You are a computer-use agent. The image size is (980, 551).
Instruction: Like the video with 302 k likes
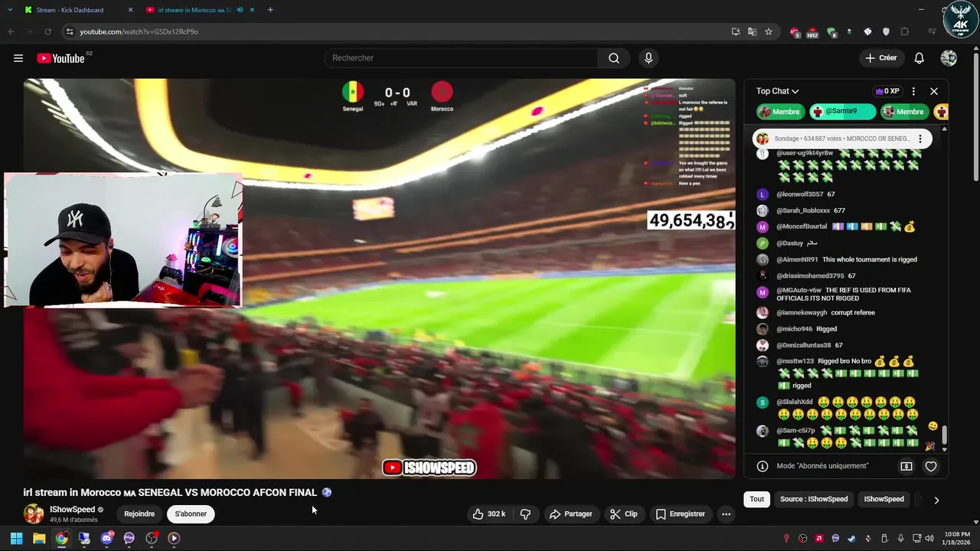(489, 514)
